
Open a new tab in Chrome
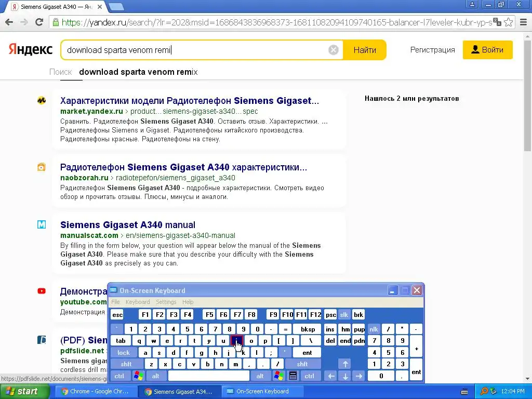click(117, 6)
